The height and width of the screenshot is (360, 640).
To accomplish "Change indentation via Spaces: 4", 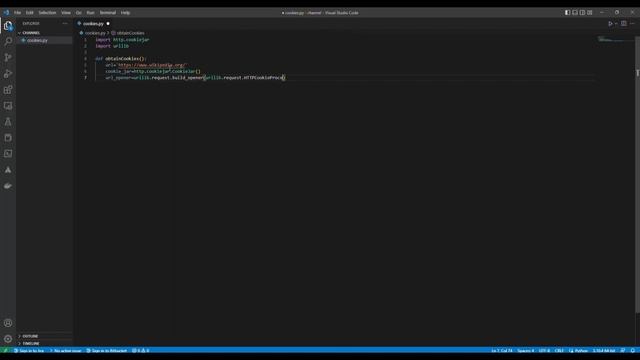I will click(525, 350).
